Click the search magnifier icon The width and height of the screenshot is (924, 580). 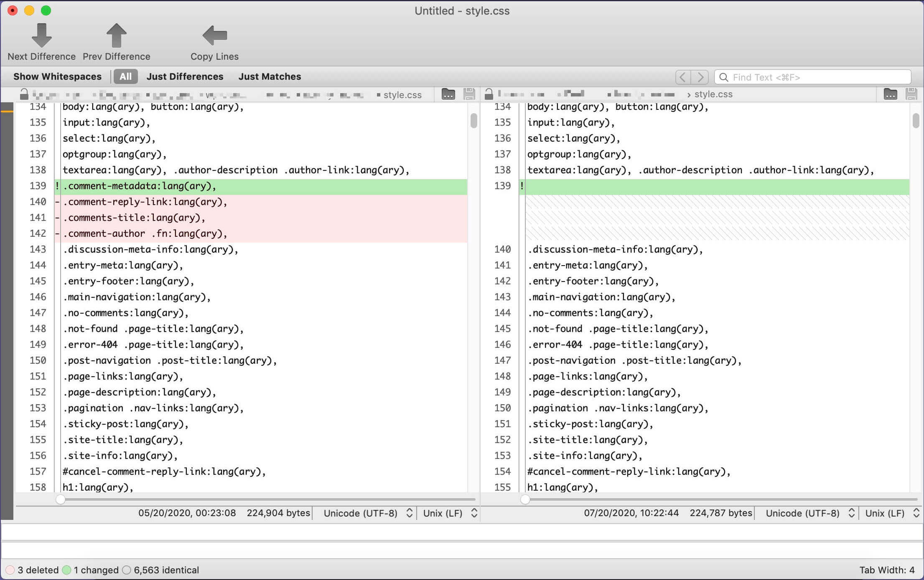(724, 77)
